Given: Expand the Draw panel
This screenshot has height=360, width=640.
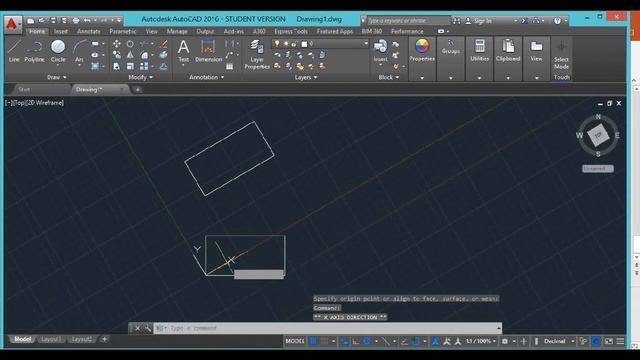Looking at the screenshot, I should [56, 77].
